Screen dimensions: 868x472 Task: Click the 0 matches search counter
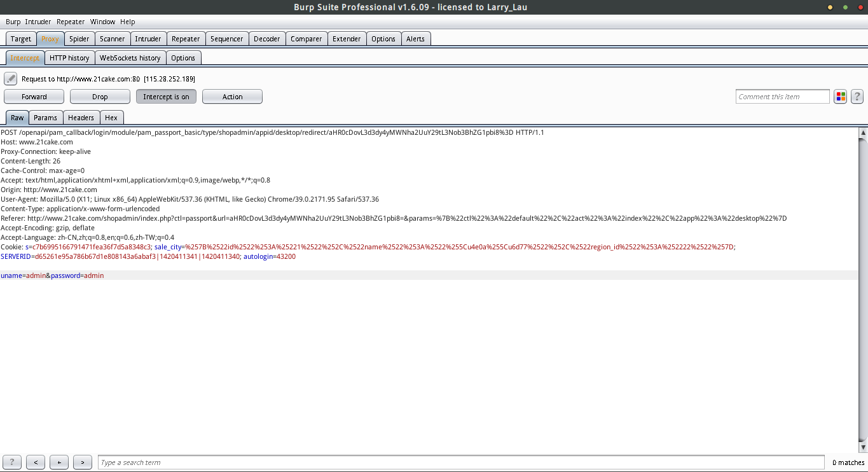coord(848,462)
